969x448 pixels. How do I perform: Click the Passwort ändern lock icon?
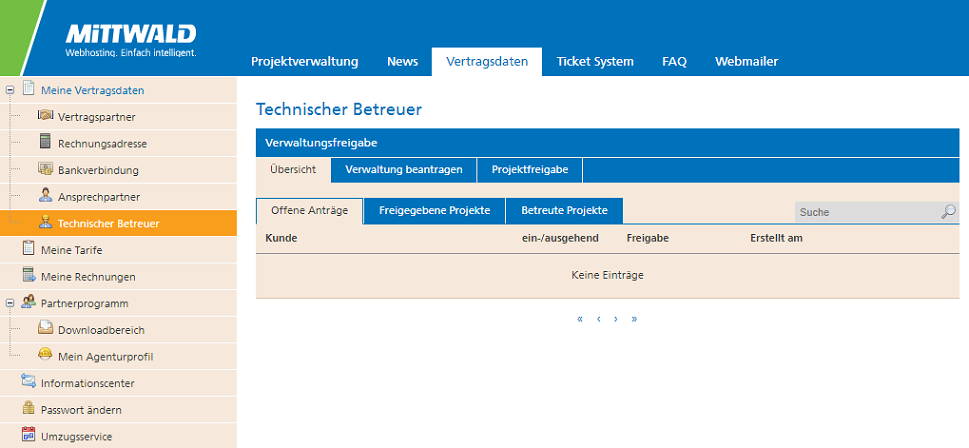(x=28, y=408)
